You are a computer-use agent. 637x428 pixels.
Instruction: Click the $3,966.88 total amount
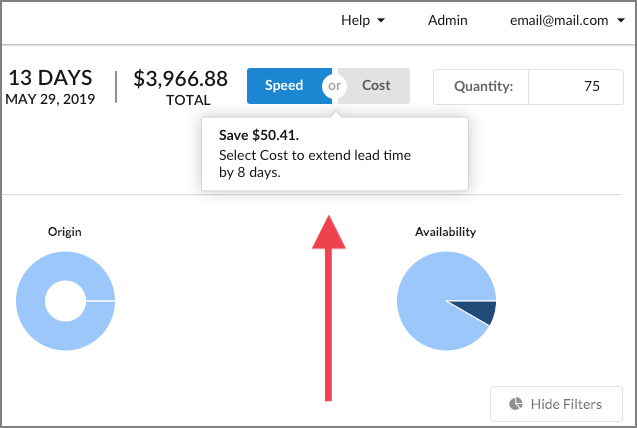click(180, 79)
